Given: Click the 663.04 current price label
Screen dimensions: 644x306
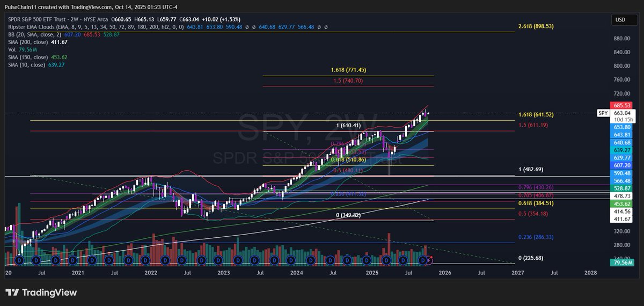Looking at the screenshot, I should 624,113.
